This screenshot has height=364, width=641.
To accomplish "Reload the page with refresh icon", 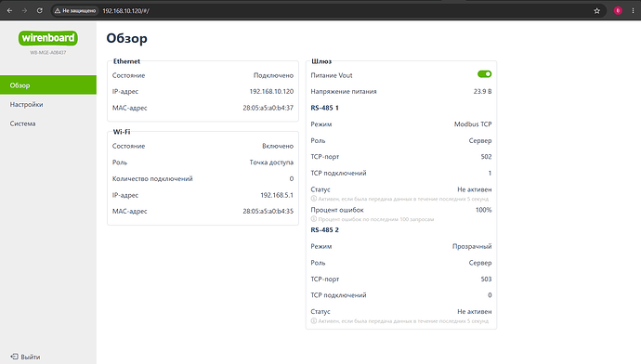I will click(x=40, y=10).
